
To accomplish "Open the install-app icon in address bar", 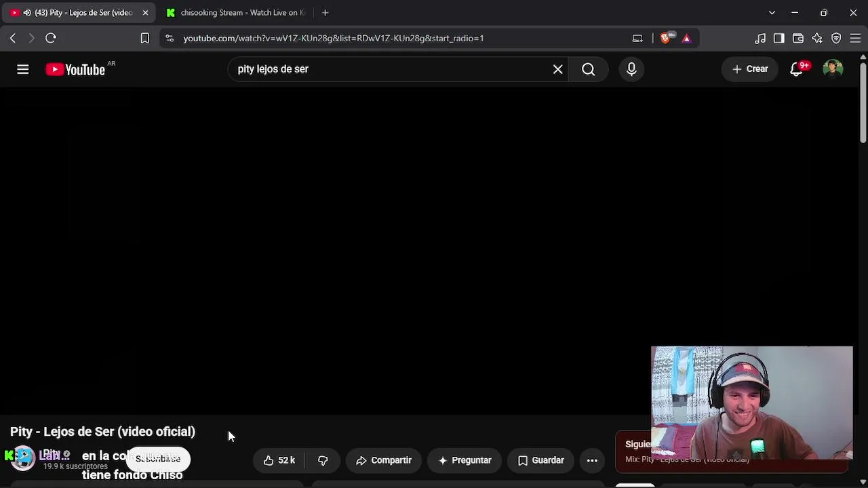I will tap(637, 38).
